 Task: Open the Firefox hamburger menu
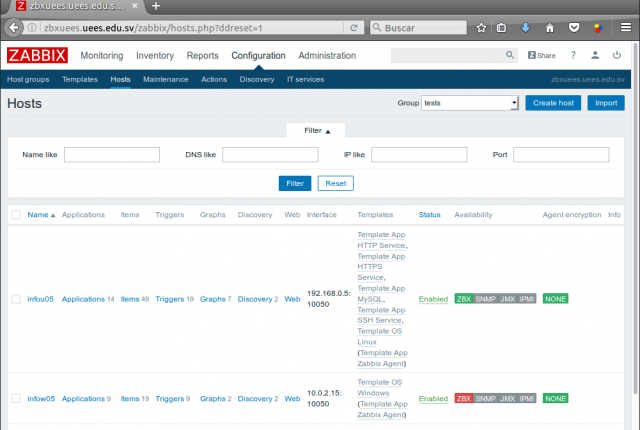point(626,27)
